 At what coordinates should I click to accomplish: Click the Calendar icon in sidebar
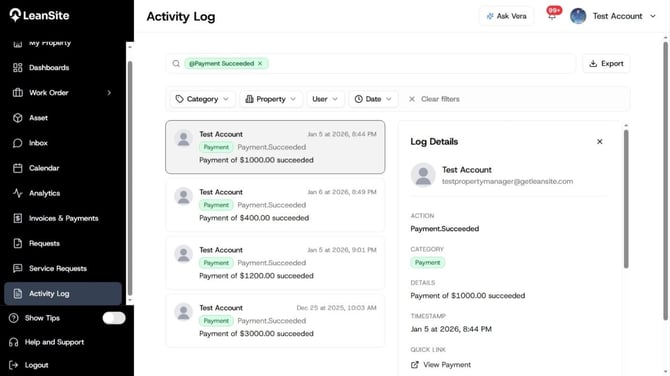pyautogui.click(x=18, y=168)
